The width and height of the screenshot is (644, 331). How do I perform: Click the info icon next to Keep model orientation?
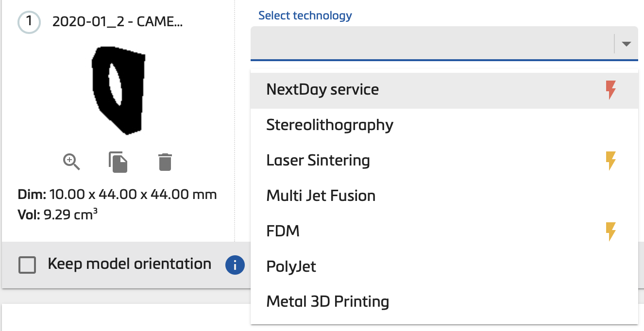[x=235, y=265]
